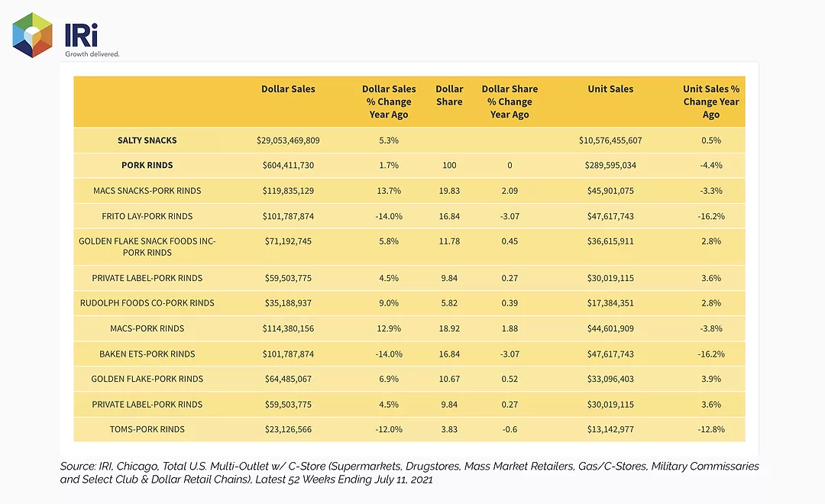Select GOLDEN FLAKE SNACK FOODS INC row

409,247
